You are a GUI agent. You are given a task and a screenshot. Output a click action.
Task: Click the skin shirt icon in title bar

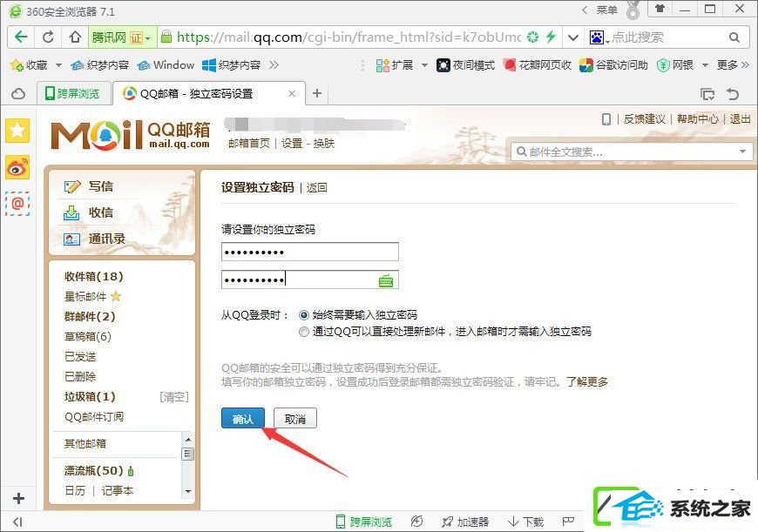coord(660,8)
